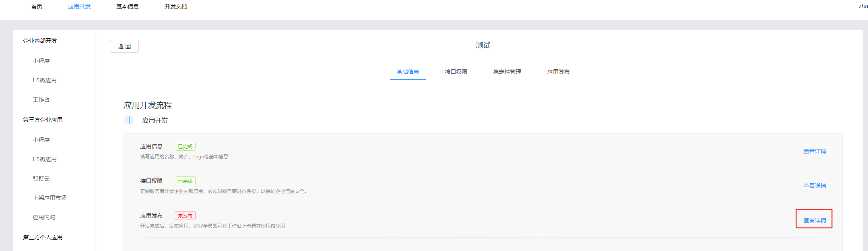Open the 首页 top menu item
This screenshot has height=251, width=868.
click(37, 6)
